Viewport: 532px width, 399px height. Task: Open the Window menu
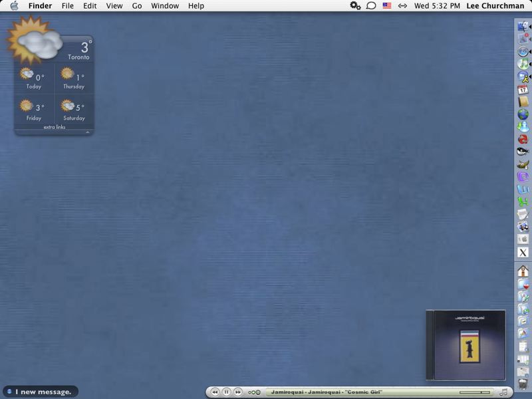(x=164, y=6)
